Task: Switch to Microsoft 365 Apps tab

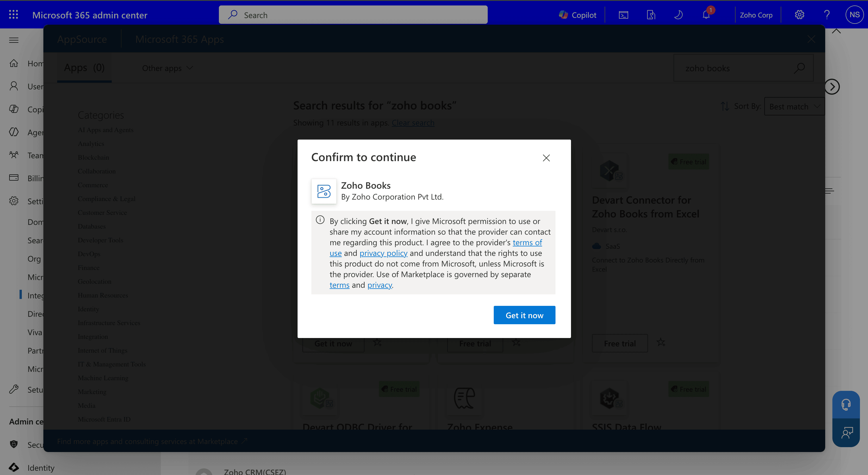Action: click(180, 39)
